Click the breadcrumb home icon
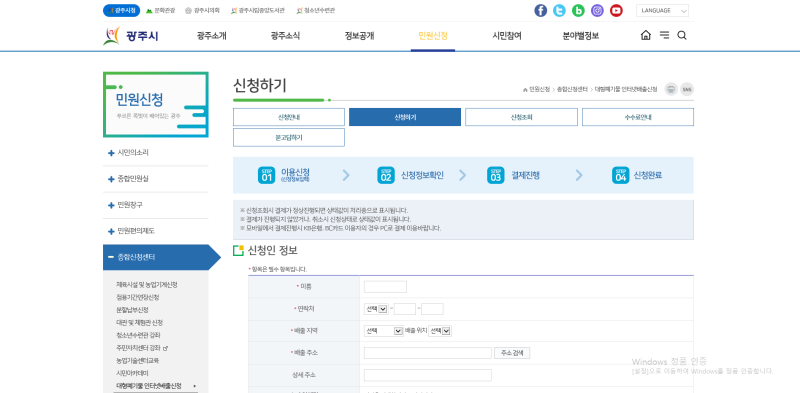This screenshot has width=800, height=393. 525,89
